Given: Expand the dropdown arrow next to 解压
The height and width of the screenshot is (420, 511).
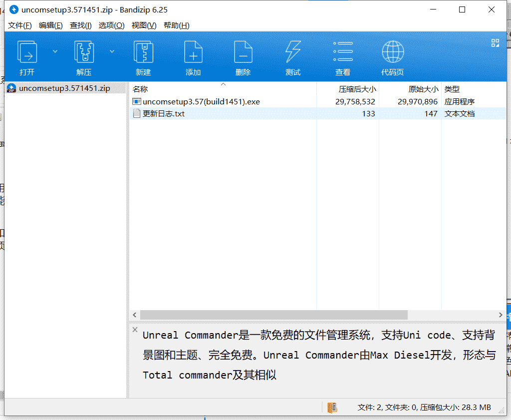Looking at the screenshot, I should 112,51.
